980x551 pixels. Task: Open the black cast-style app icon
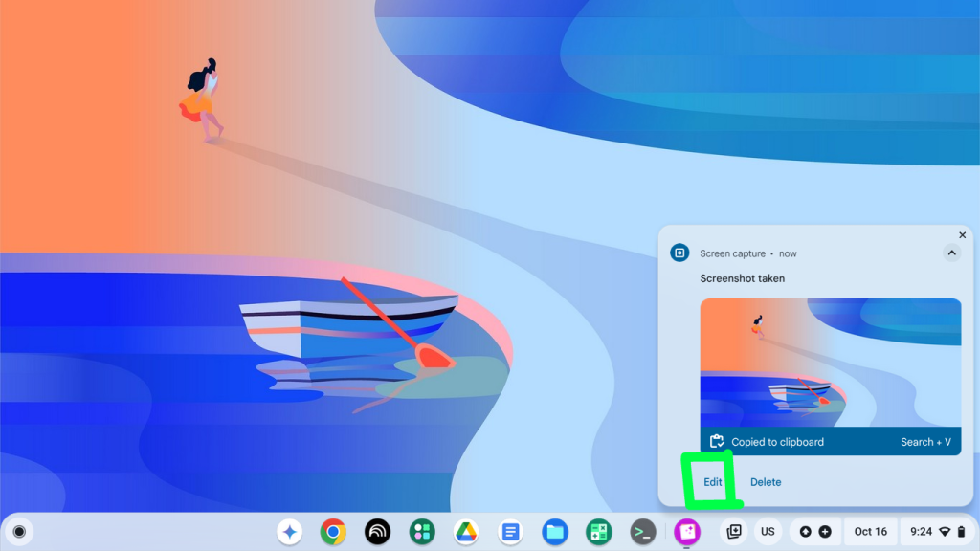378,531
